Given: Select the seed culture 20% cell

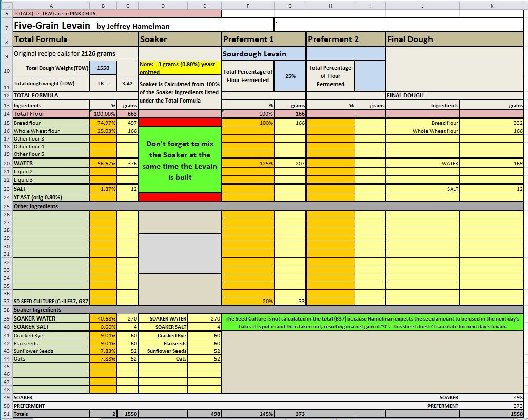Looking at the screenshot, I should 248,301.
